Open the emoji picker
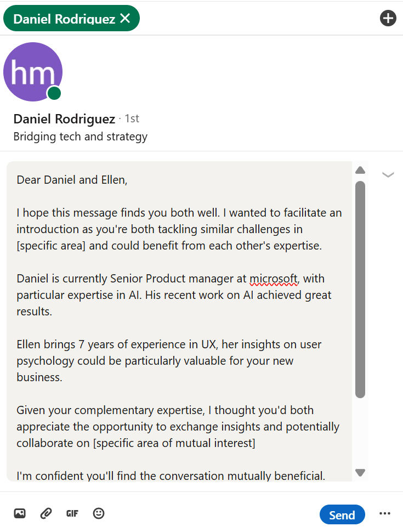The image size is (403, 532). coord(98,513)
